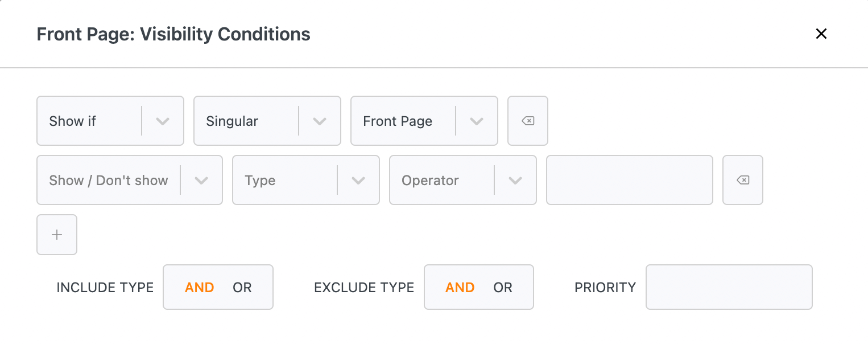Viewport: 868px width, 344px height.
Task: Delete the first condition row (Front Page)
Action: [x=528, y=121]
